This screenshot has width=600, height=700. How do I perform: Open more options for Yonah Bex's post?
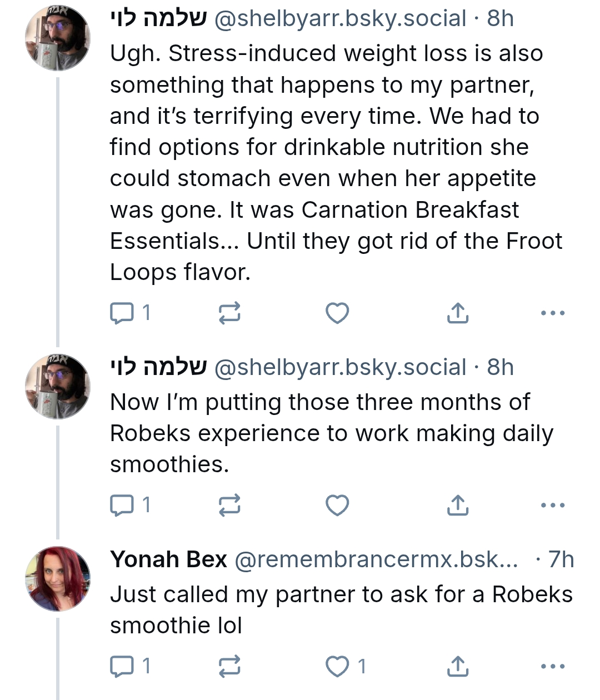point(553,666)
